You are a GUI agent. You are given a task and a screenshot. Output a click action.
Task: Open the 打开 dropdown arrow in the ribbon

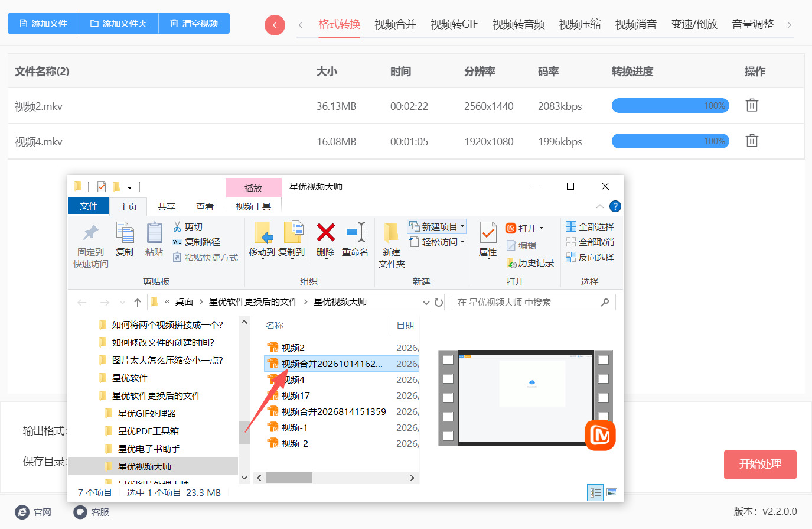[x=542, y=228]
